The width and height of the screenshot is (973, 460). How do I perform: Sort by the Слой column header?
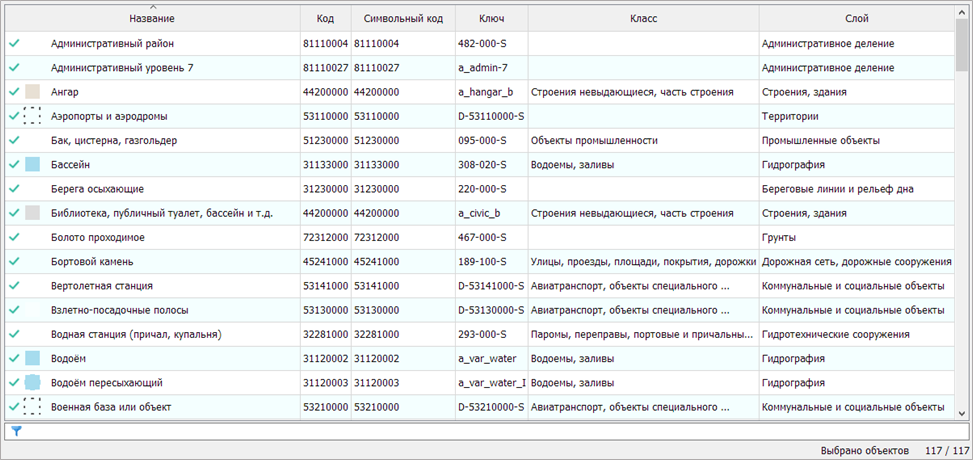click(856, 19)
